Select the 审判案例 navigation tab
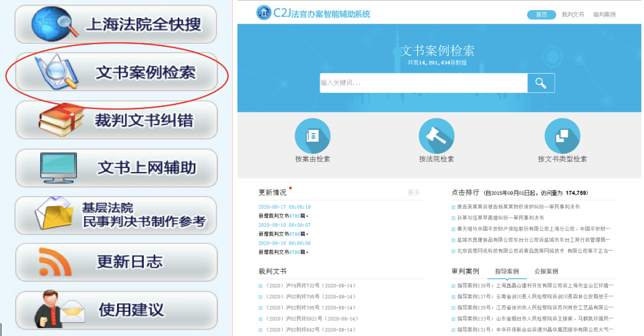 604,15
